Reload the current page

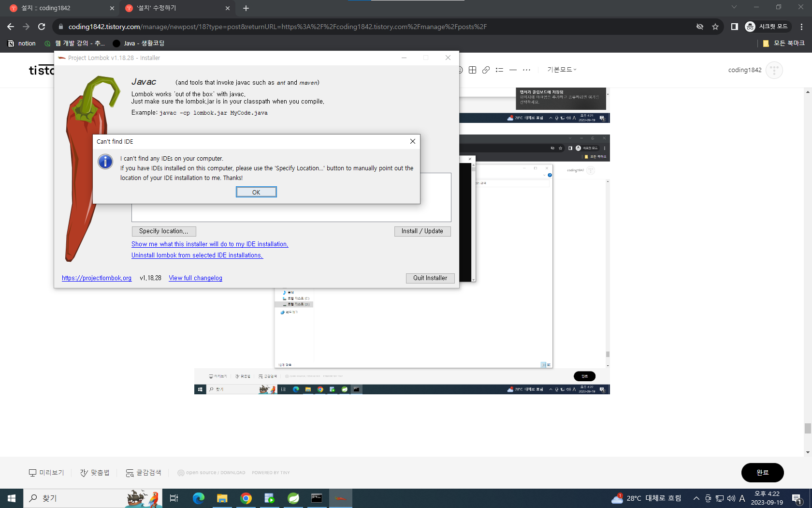(x=42, y=27)
